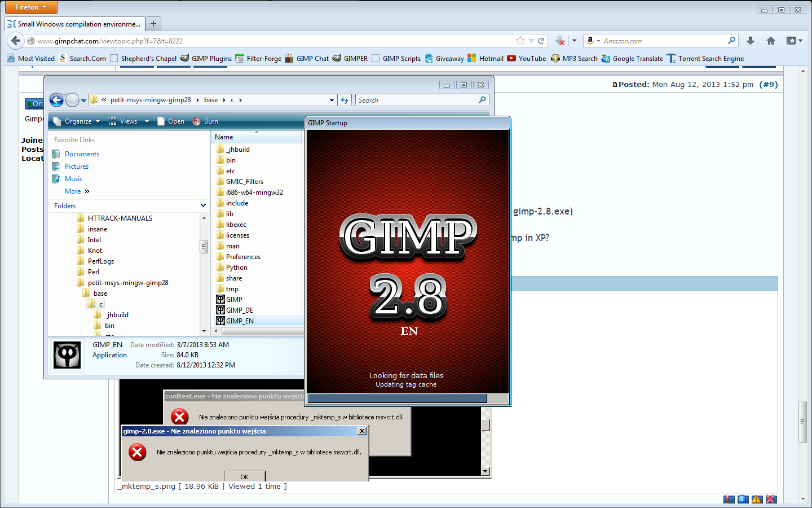Image resolution: width=812 pixels, height=508 pixels.
Task: Click the red exclamation report icon on the forum post
Action: coord(729,499)
